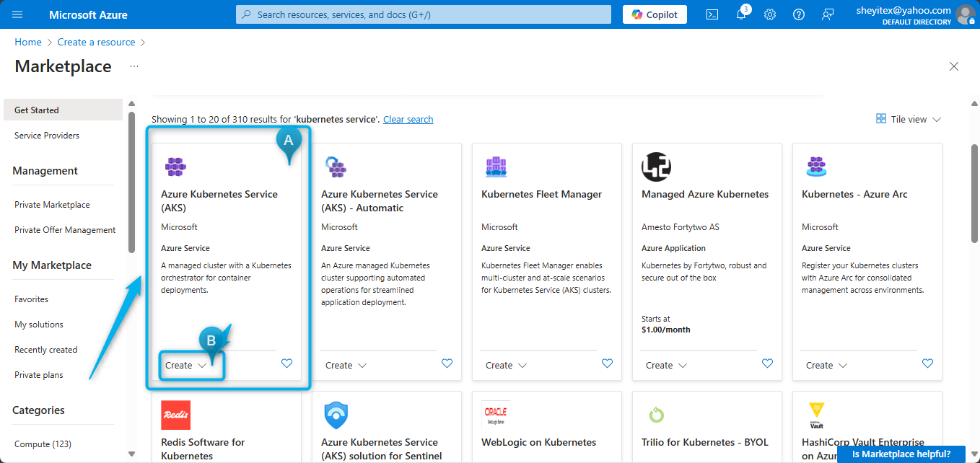980x463 pixels.
Task: Click Is Marketplace helpful? button
Action: [901, 454]
